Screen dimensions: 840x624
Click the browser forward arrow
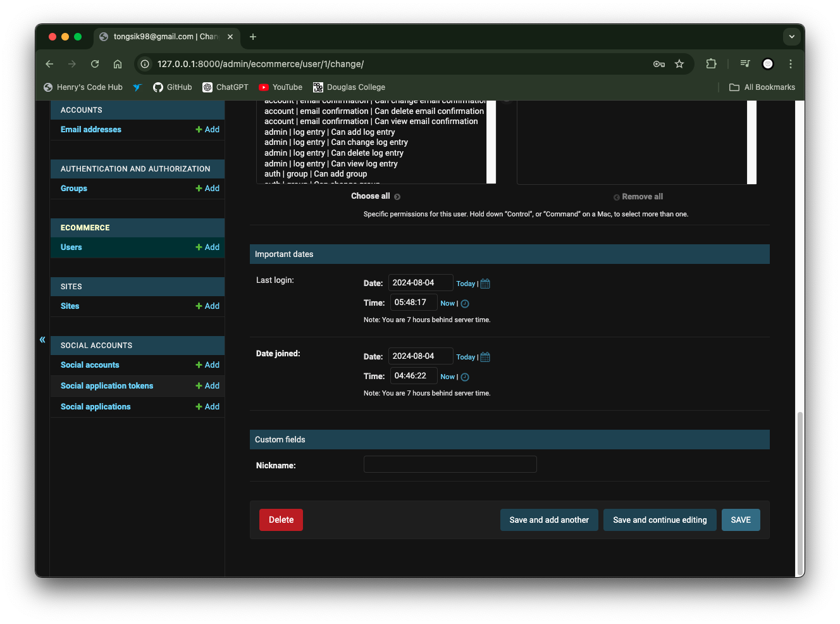point(72,64)
